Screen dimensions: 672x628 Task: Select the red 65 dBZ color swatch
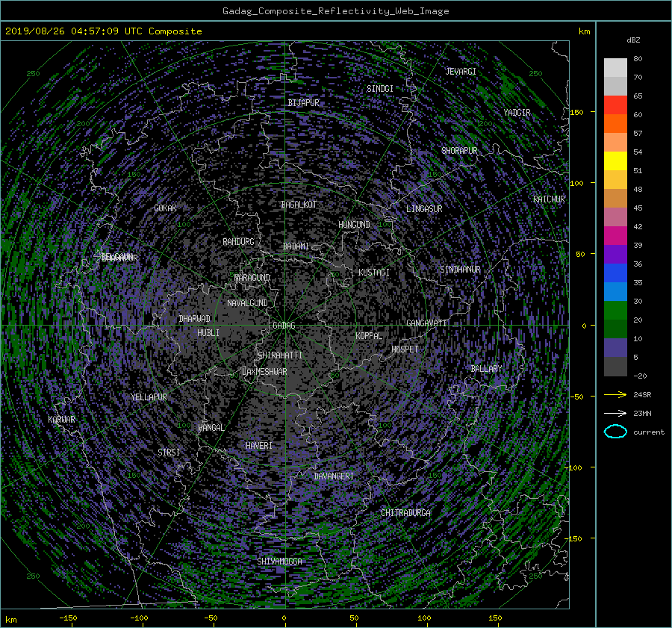tap(615, 105)
